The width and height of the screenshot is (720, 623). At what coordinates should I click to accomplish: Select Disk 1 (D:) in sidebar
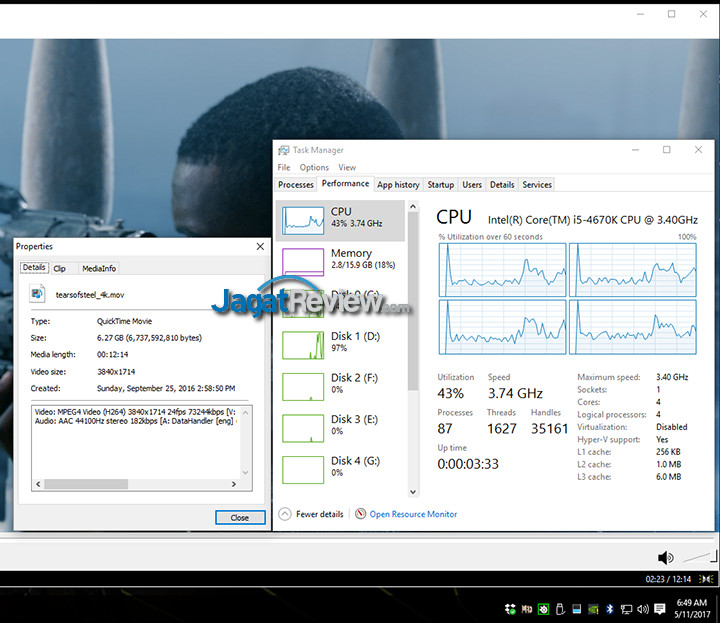point(340,345)
